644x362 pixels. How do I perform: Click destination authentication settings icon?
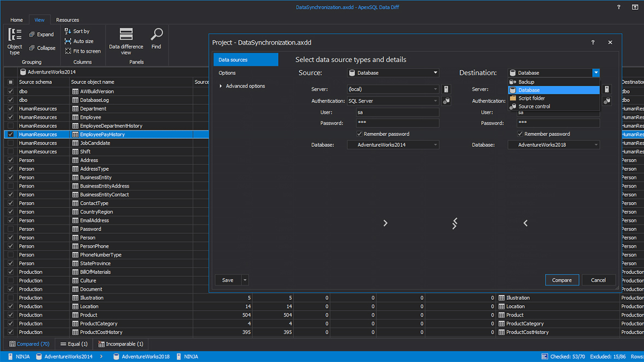click(x=607, y=100)
